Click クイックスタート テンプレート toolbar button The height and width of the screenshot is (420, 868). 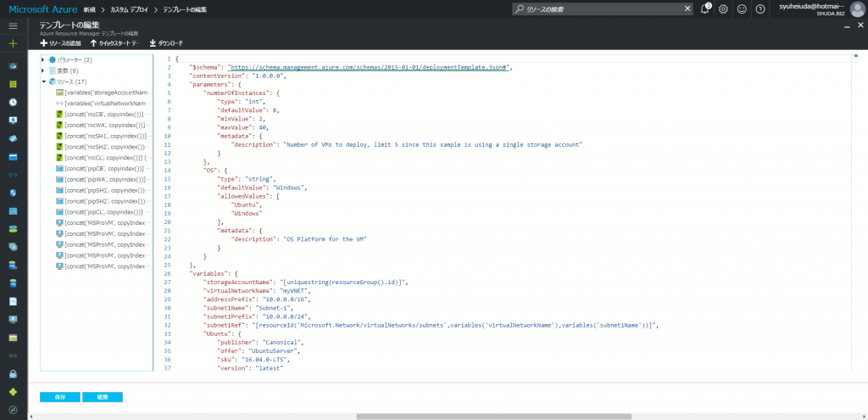(115, 43)
